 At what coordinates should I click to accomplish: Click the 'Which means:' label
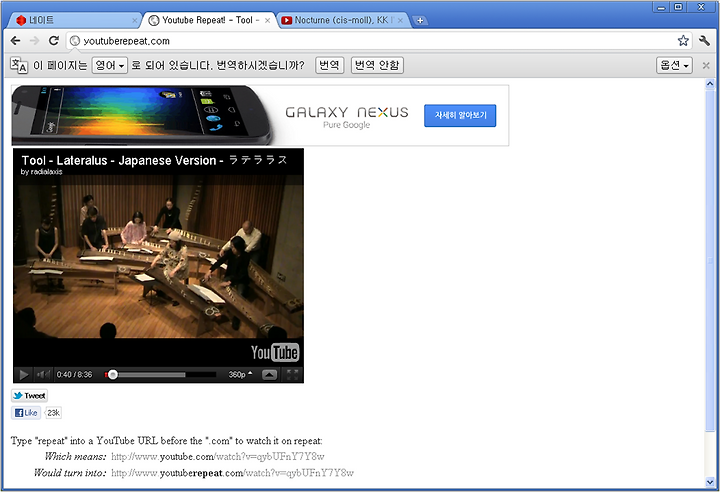tap(75, 456)
